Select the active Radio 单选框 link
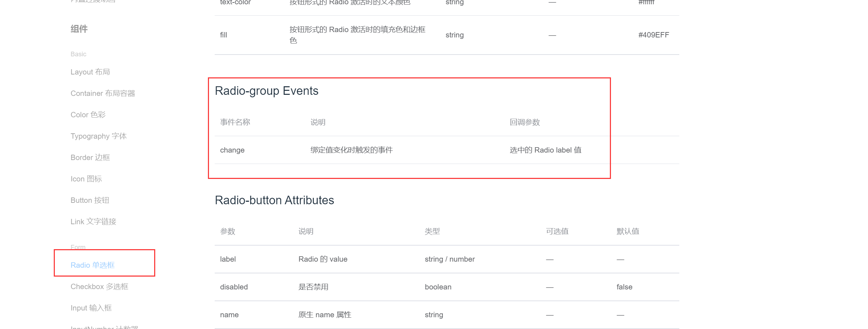868x329 pixels. [92, 265]
